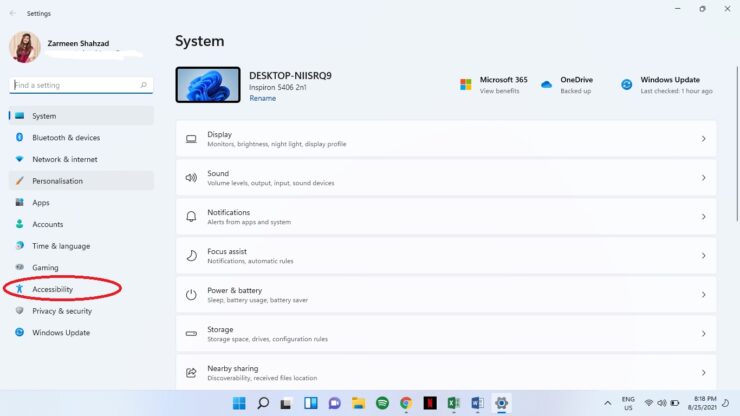Open the Accounts section

tap(81, 224)
